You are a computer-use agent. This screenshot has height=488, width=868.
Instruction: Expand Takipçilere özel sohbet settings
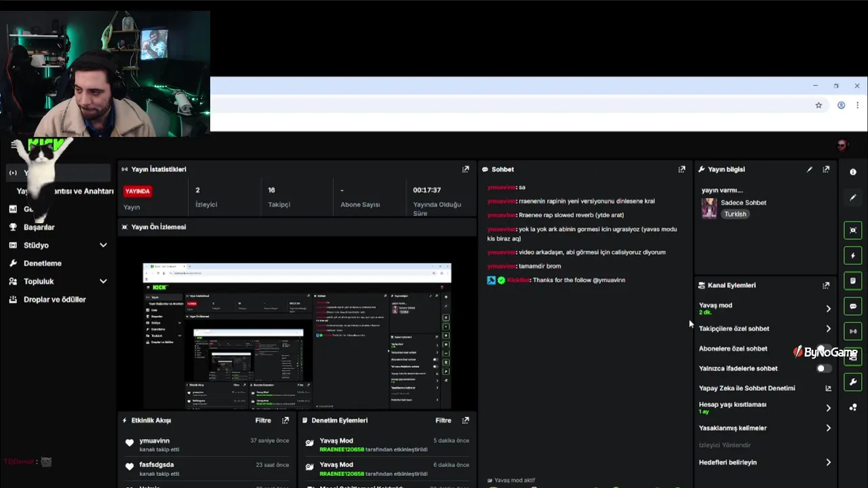(828, 329)
